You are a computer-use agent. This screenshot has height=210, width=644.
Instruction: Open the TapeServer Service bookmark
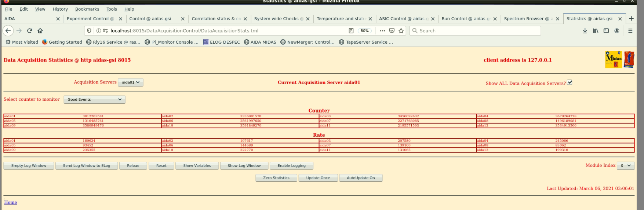[366, 42]
